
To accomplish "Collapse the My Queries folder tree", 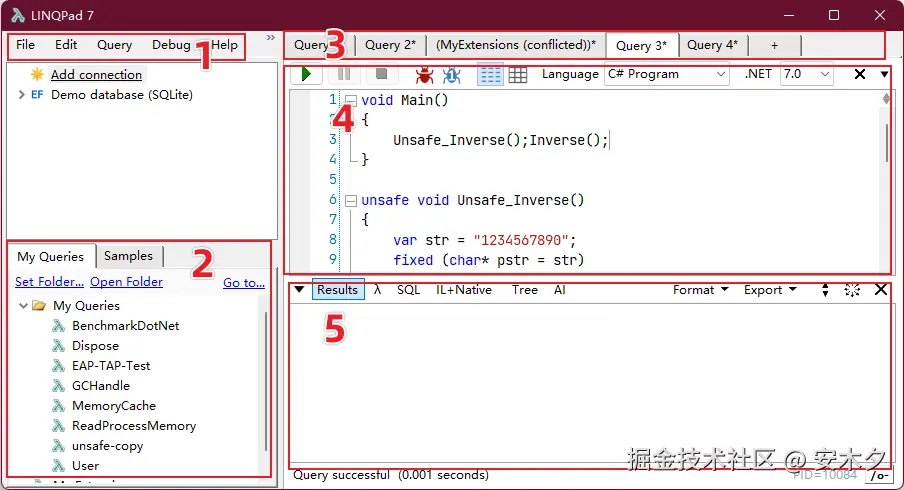I will tap(23, 306).
